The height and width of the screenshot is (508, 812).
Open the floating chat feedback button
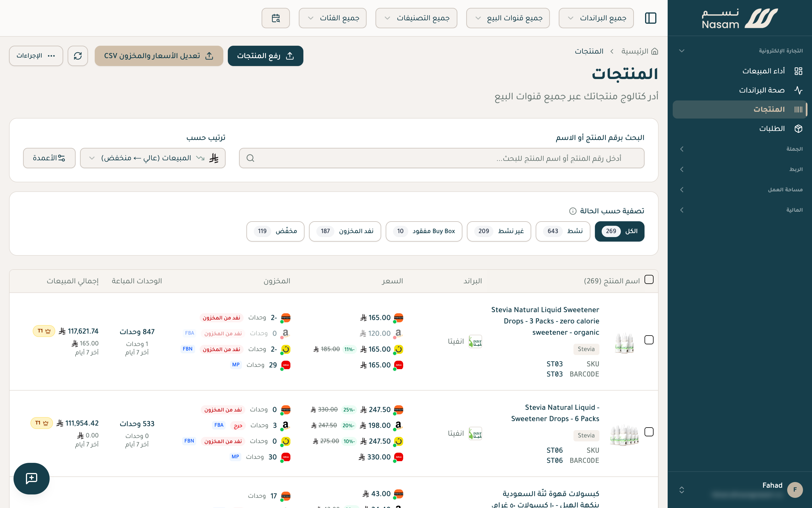(32, 478)
